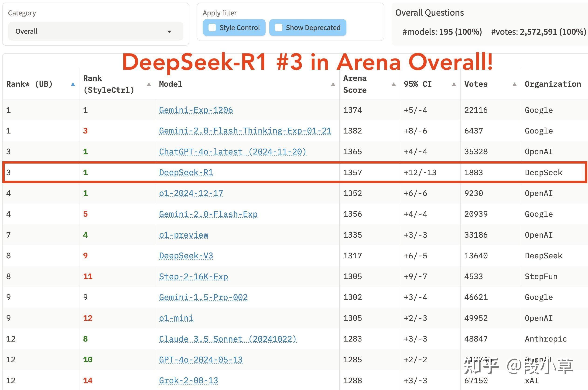Click Arena Score 1374 for Gemini-Exp-1206
Image resolution: width=588 pixels, height=390 pixels.
pos(353,110)
